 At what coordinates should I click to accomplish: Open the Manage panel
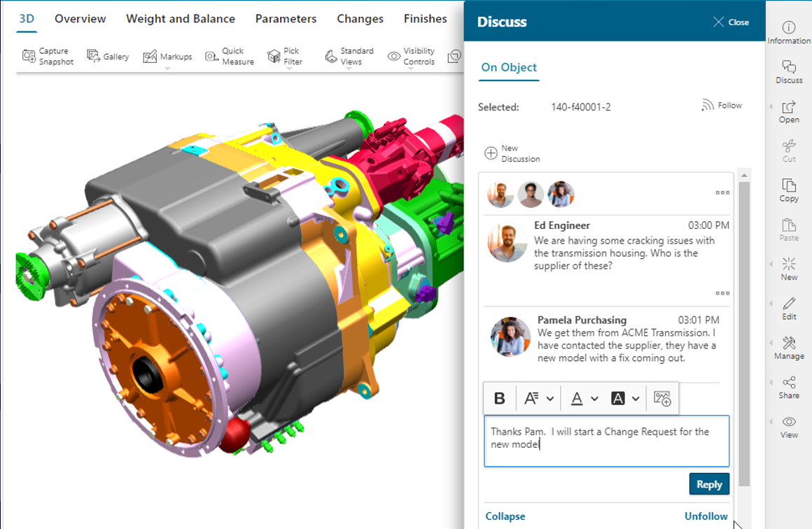789,348
